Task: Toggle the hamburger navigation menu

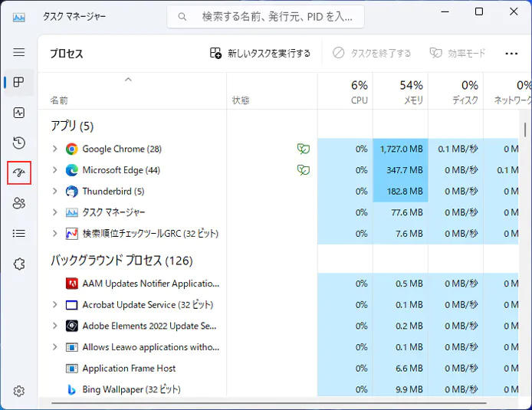Action: point(19,52)
